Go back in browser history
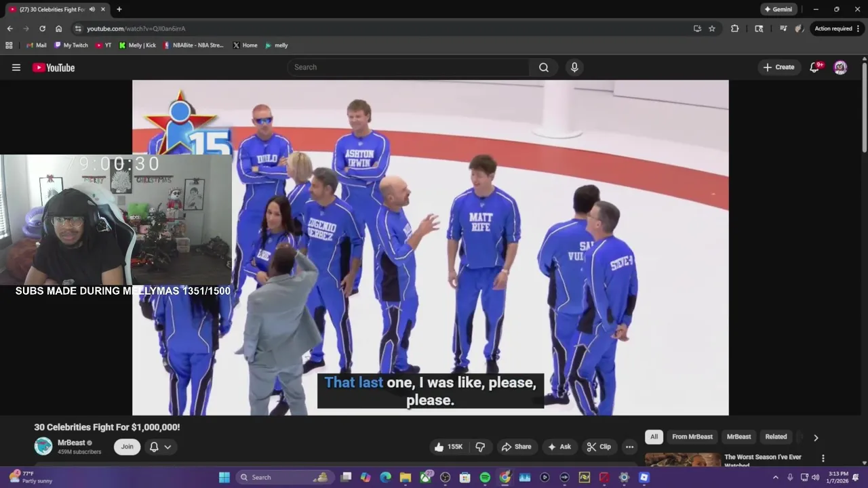 click(9, 28)
